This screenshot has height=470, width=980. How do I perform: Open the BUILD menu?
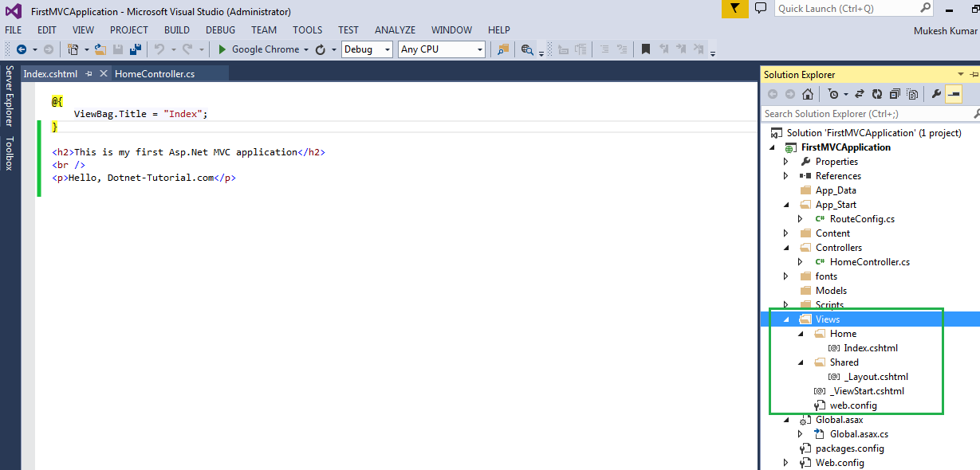(177, 30)
